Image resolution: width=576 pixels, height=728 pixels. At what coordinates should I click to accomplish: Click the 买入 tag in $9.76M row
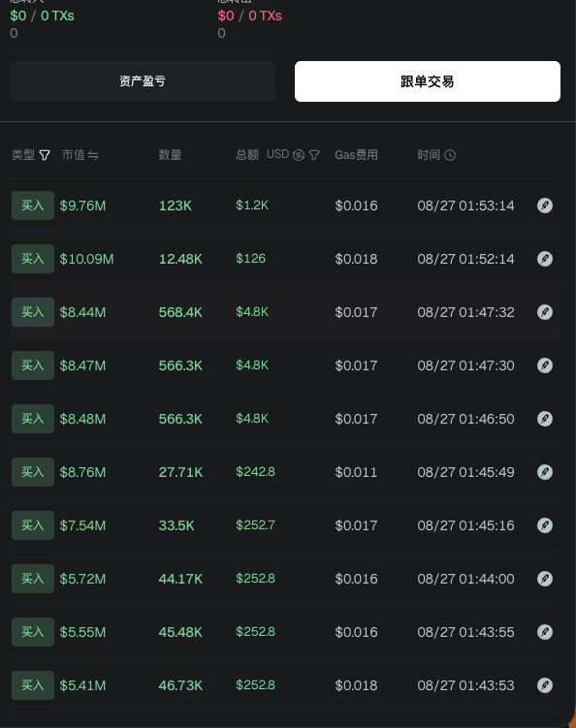[33, 206]
